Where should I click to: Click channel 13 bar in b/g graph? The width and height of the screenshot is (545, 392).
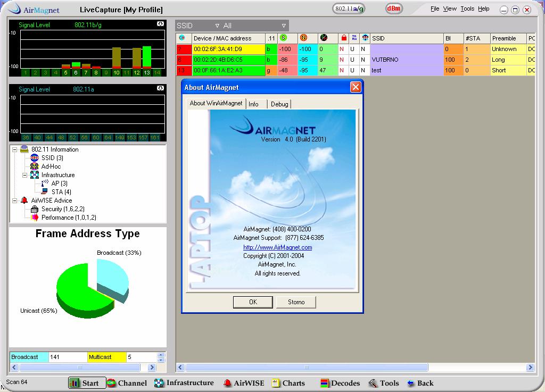(147, 57)
